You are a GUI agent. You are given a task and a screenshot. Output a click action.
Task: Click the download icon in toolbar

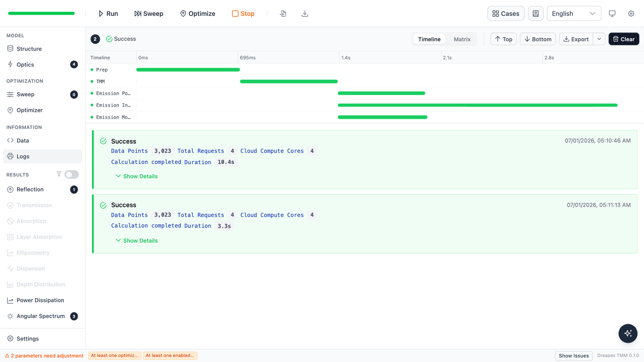click(305, 13)
